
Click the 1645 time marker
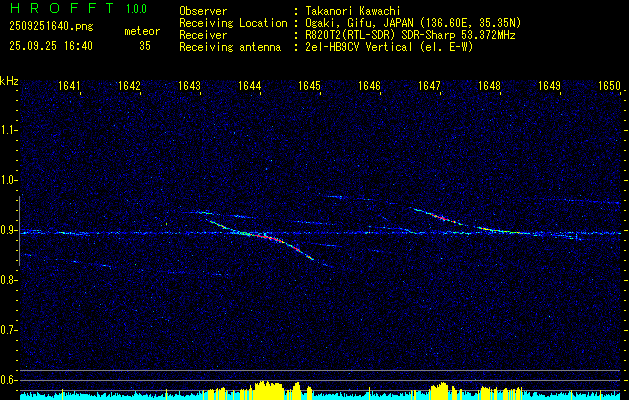tap(310, 86)
